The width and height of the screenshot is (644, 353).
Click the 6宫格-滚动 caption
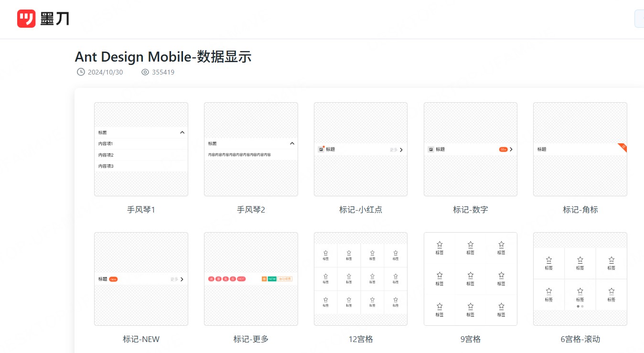tap(580, 339)
